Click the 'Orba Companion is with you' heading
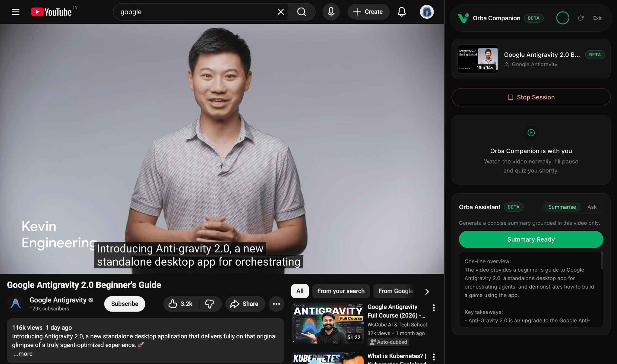 pos(531,151)
